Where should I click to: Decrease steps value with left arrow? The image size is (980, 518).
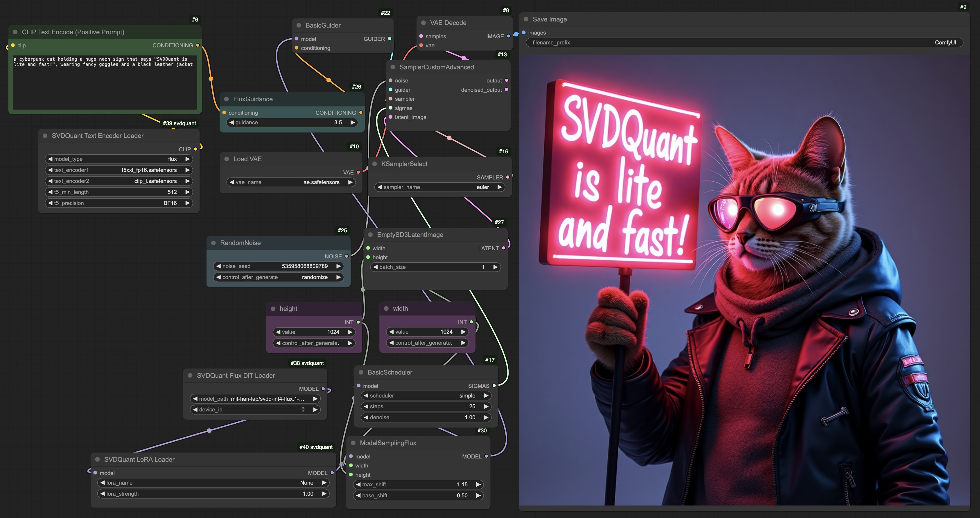(366, 406)
